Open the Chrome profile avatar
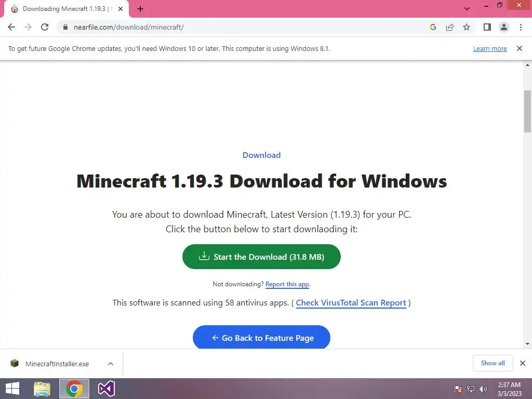The image size is (532, 399). [504, 27]
